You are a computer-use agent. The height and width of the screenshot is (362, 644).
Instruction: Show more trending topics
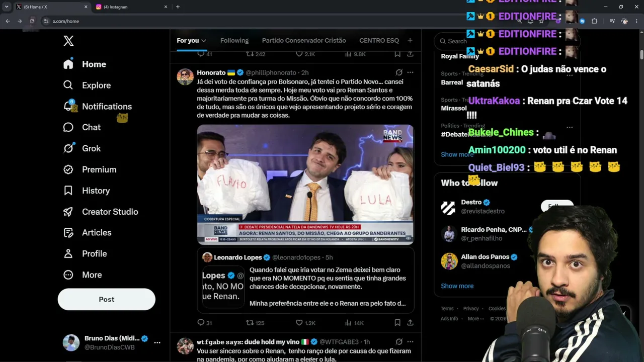coord(457,154)
